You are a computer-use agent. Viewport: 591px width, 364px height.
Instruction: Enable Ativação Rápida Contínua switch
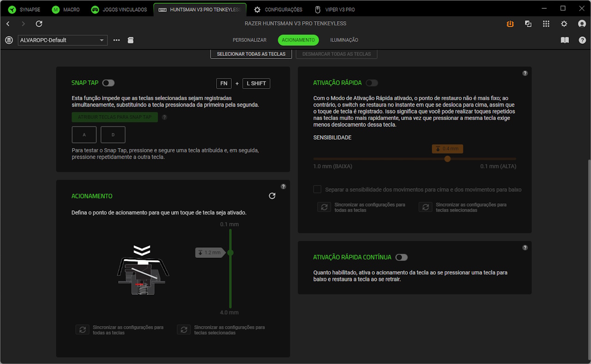pos(401,257)
